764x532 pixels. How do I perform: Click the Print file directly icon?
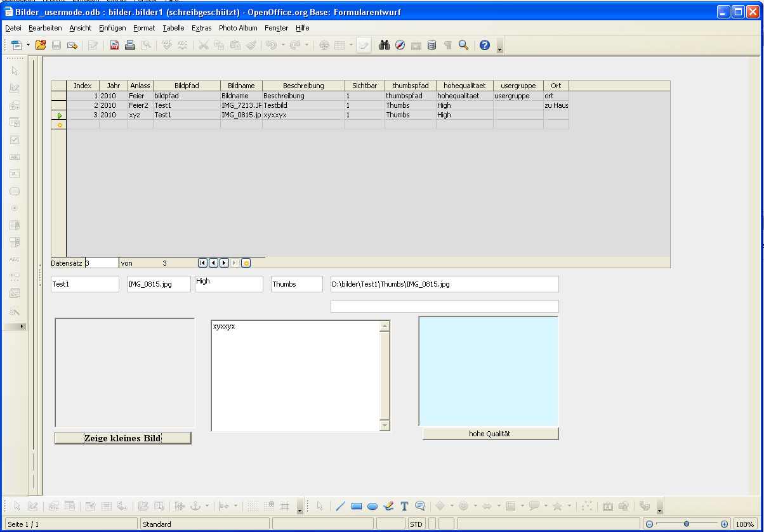tap(130, 45)
